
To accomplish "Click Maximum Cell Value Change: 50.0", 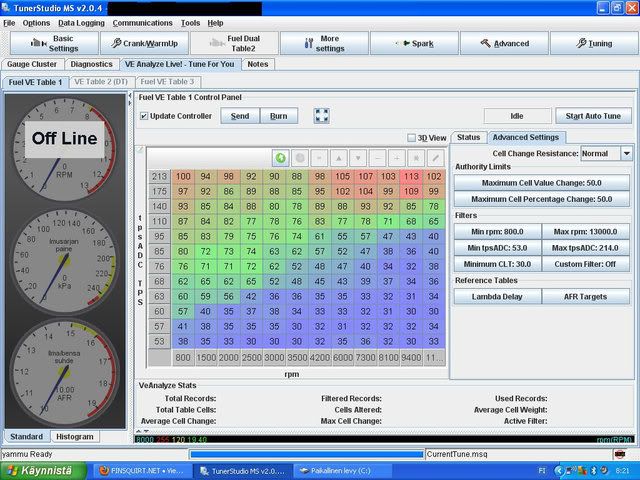I will click(x=542, y=183).
